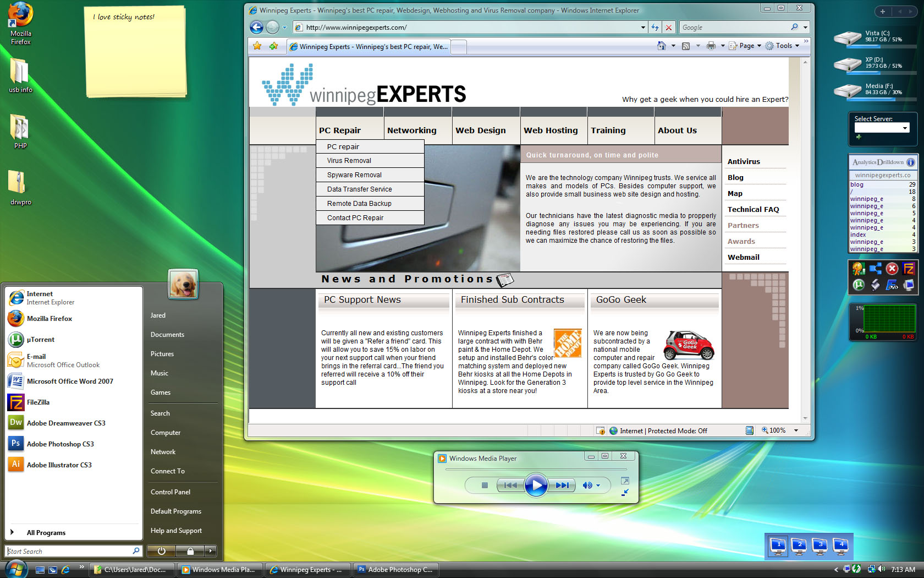Screen dimensions: 924x578
Task: Click the Google search magnifier icon
Action: (x=794, y=27)
